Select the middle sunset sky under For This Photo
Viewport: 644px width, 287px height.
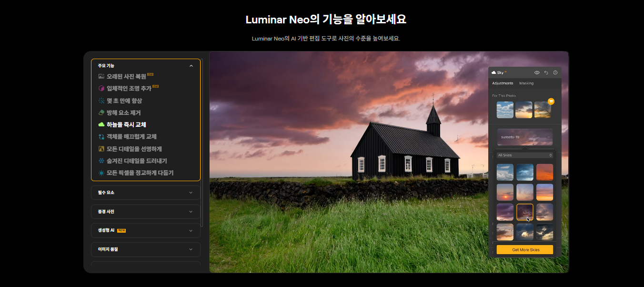pos(524,110)
